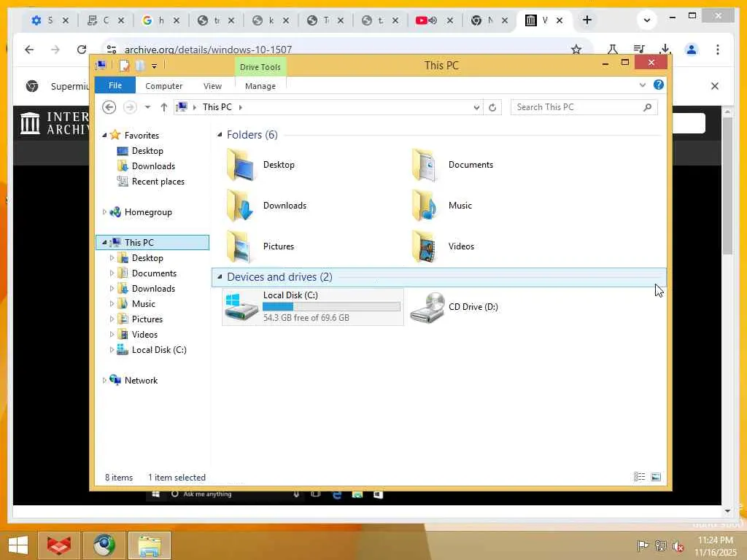
Task: Expand Music under This PC in tree
Action: click(112, 304)
